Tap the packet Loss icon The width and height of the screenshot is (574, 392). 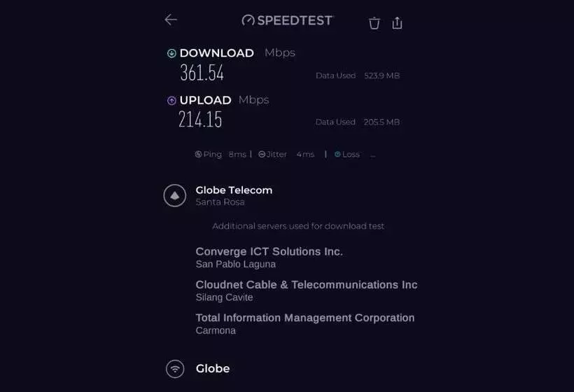click(x=337, y=154)
